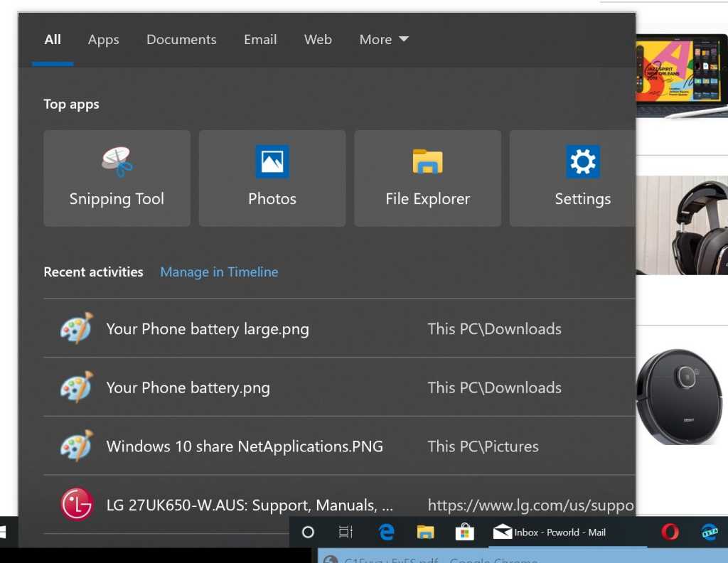This screenshot has width=728, height=563.
Task: Click the robot vacuum image in background page
Action: pyautogui.click(x=679, y=397)
